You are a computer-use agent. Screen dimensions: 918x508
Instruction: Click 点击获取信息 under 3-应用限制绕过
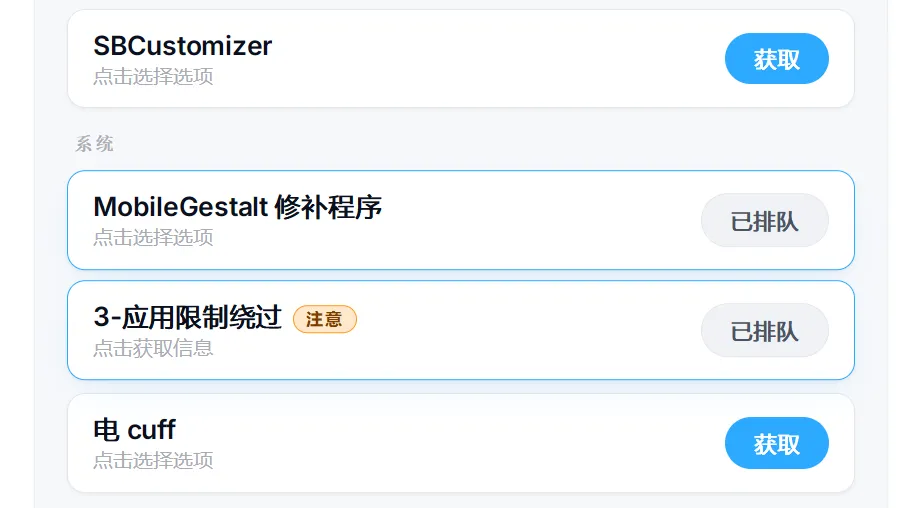[153, 348]
